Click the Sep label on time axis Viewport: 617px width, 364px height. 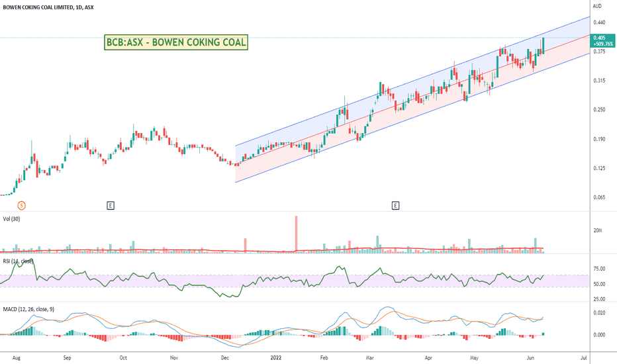[68, 357]
